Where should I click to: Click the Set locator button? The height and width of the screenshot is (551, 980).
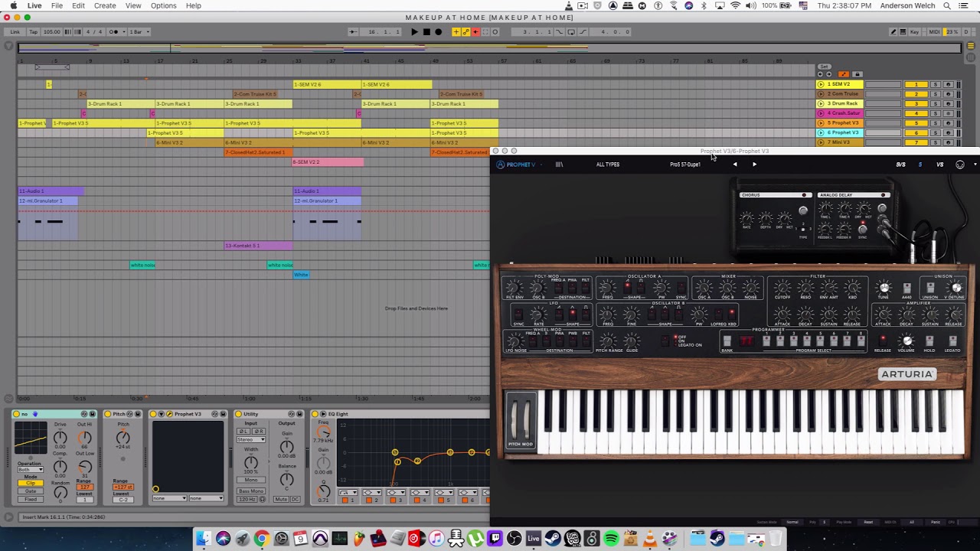825,67
